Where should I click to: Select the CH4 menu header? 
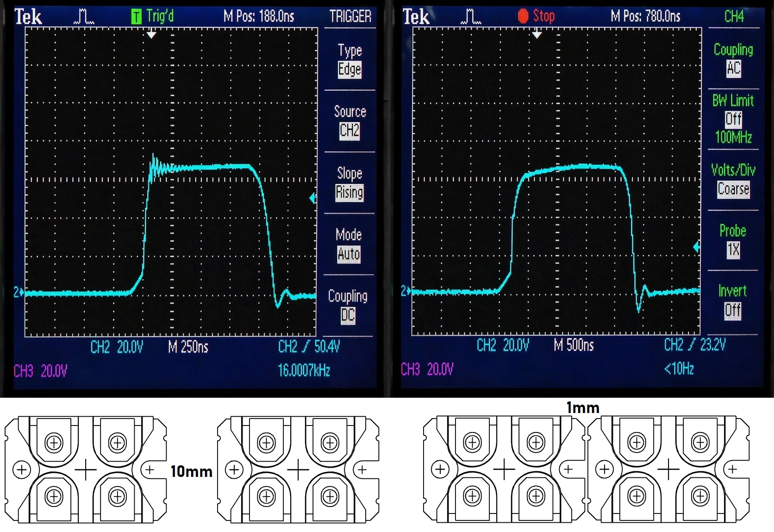(x=734, y=17)
